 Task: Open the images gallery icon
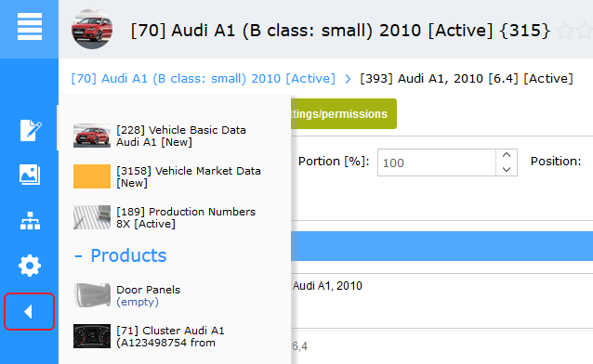click(x=30, y=175)
